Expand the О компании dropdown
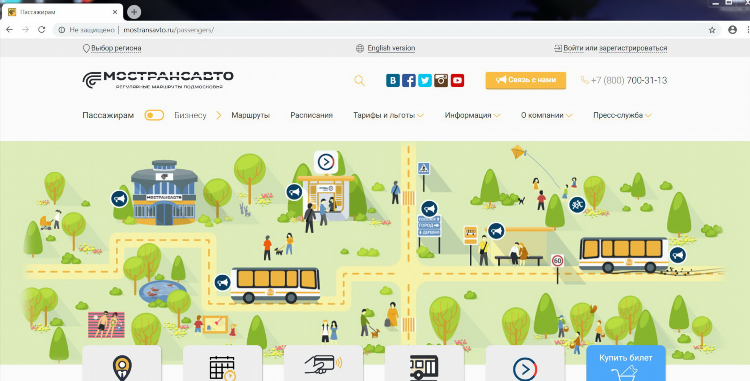Image resolution: width=750 pixels, height=381 pixels. point(546,115)
